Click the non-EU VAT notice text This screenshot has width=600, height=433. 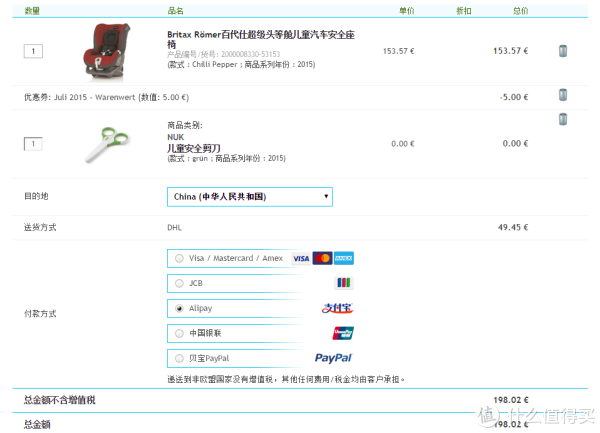tap(286, 379)
